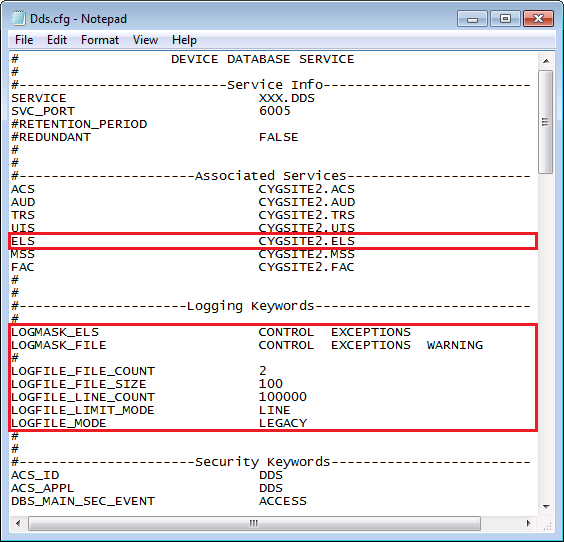
Task: Click the SVC_PORT keyword
Action: [x=43, y=111]
